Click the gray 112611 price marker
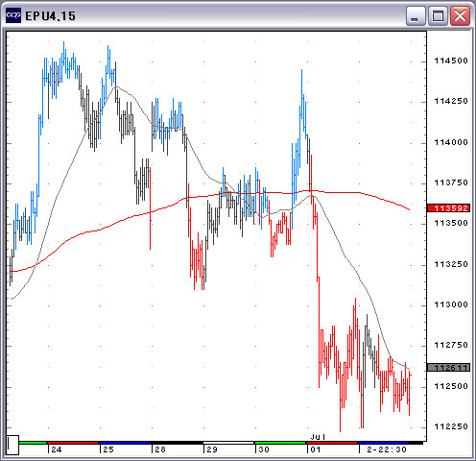Viewport: 476px width, 461px height. tap(448, 367)
